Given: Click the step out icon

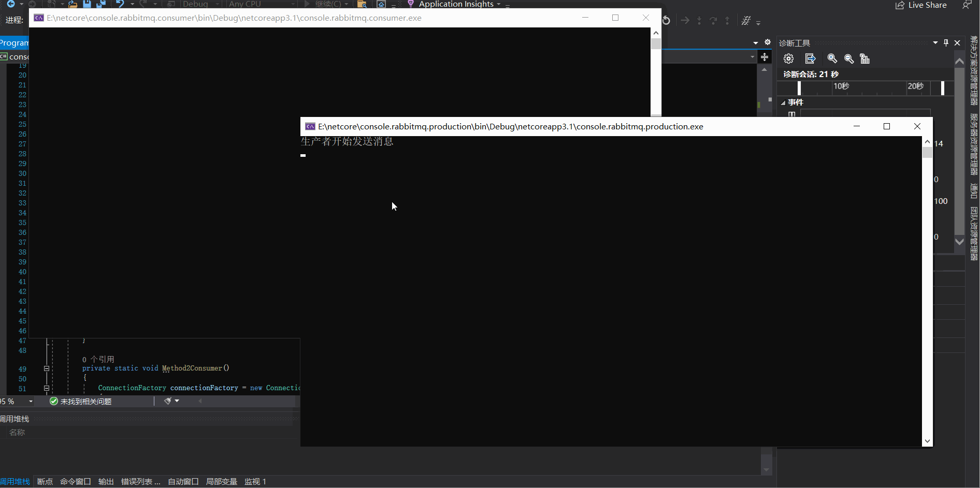Looking at the screenshot, I should pyautogui.click(x=727, y=21).
